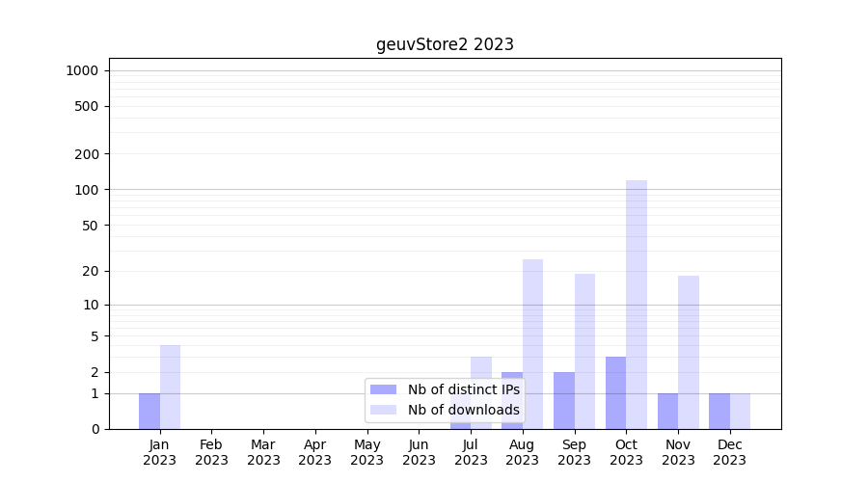868x482 pixels.
Task: Click the chart title geuvStore2 2023
Action: (445, 44)
